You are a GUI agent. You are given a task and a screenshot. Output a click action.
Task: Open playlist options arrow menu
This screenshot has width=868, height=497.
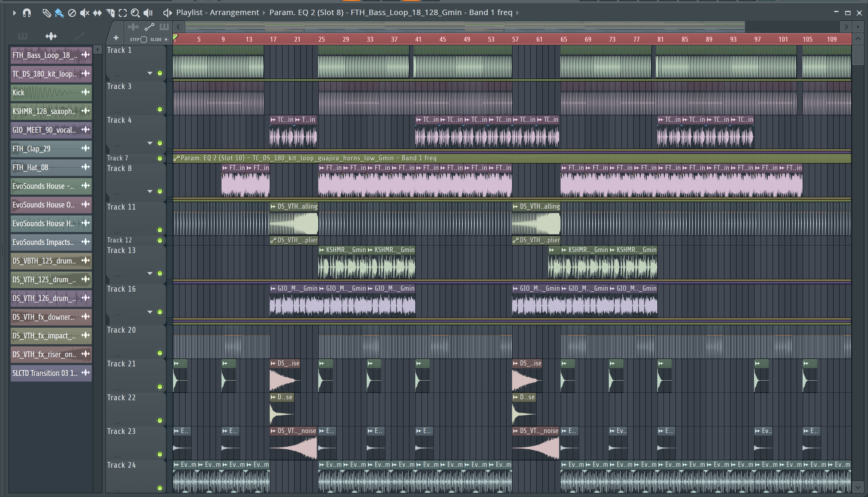[x=14, y=13]
